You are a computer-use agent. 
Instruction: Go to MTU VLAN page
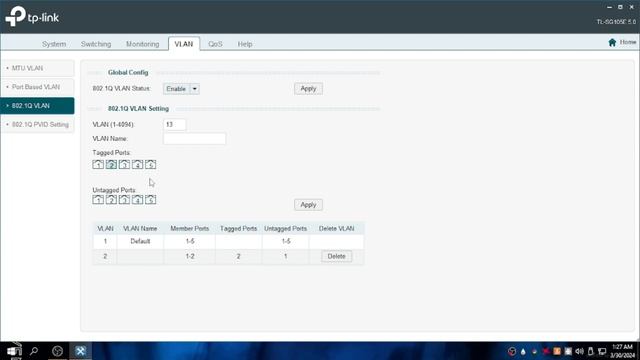(x=37, y=68)
